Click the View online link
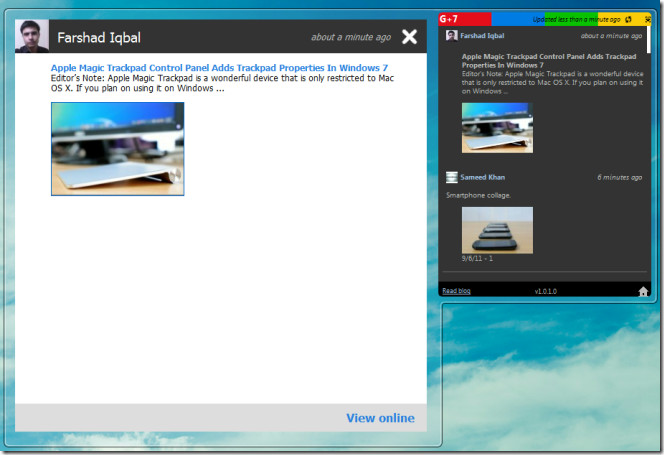 [x=380, y=418]
